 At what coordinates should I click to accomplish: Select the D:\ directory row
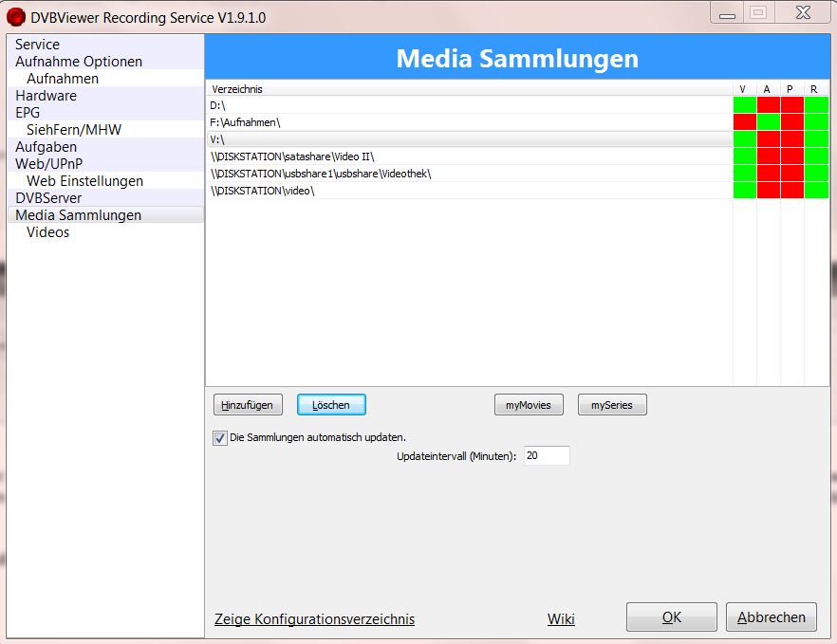[469, 105]
